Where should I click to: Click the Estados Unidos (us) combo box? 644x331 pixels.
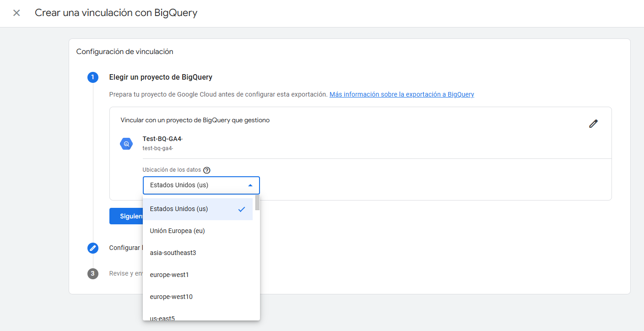pos(197,185)
